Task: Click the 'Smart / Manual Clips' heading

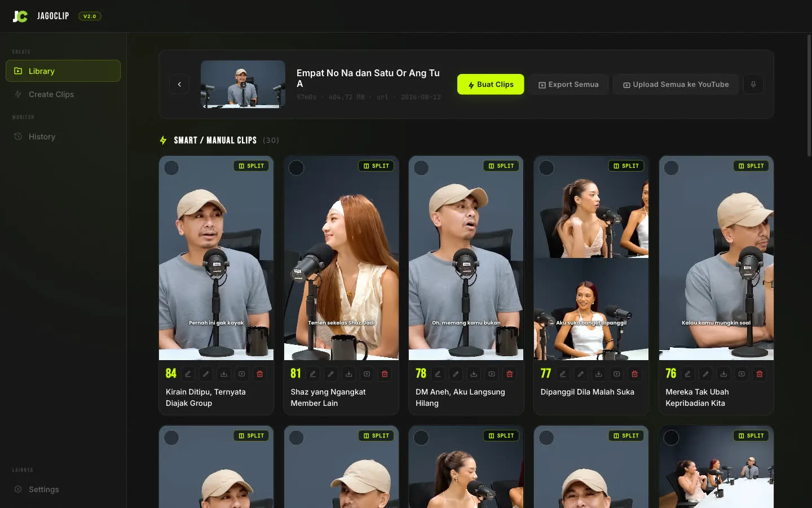Action: coord(215,140)
